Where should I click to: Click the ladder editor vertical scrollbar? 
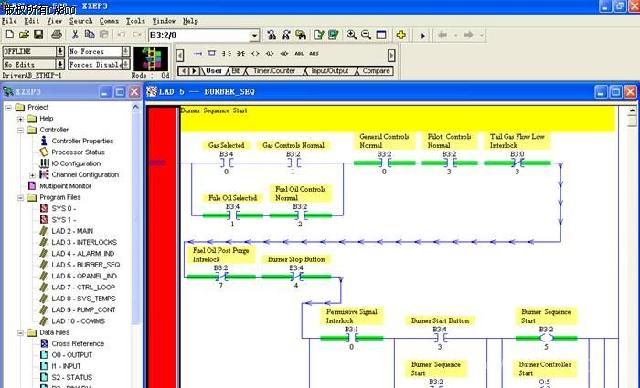[632, 245]
